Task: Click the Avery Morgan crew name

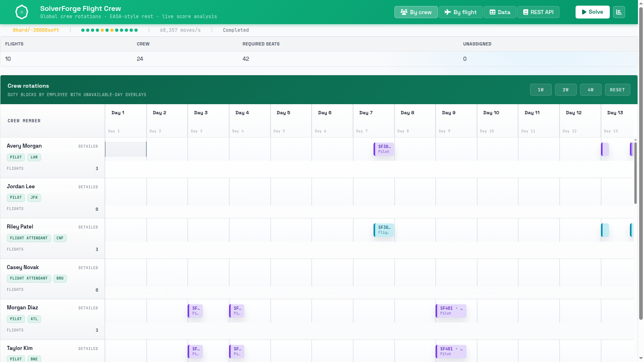Action: pos(24,146)
